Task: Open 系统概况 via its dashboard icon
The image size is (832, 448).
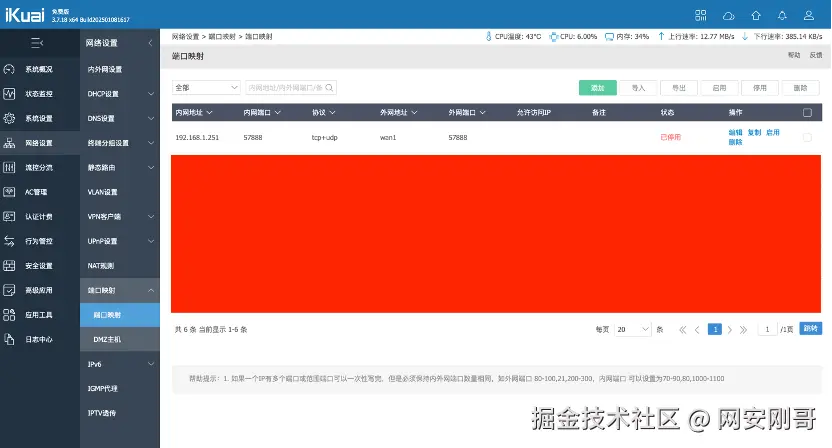Action: tap(9, 69)
